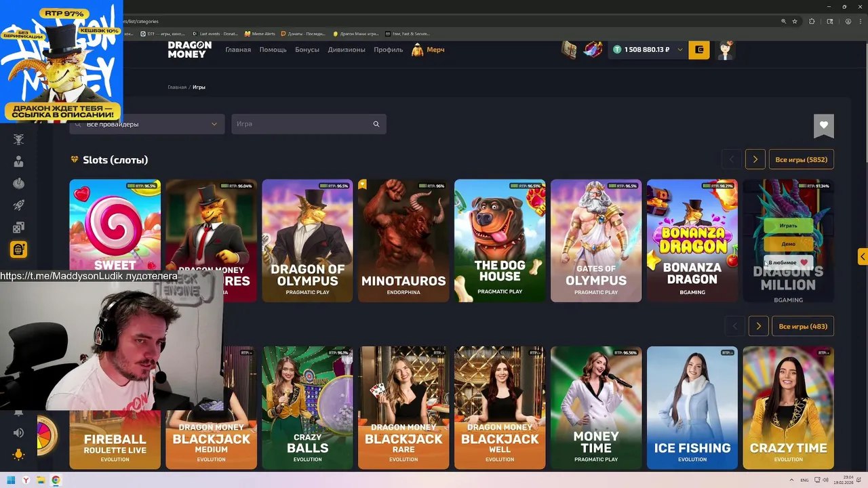
Task: Open the volume icon in system tray
Action: pyautogui.click(x=825, y=481)
